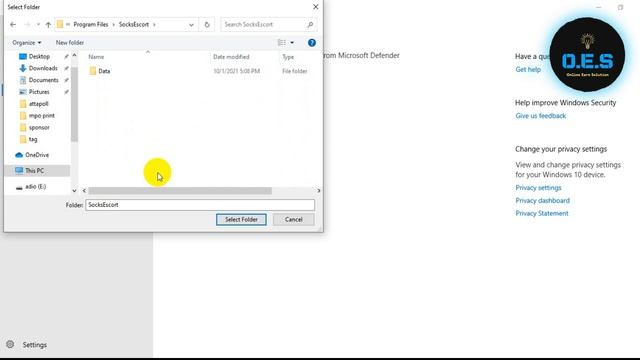Screen dimensions: 640x360
Task: Click the pin icon beside Downloads
Action: coord(66,68)
